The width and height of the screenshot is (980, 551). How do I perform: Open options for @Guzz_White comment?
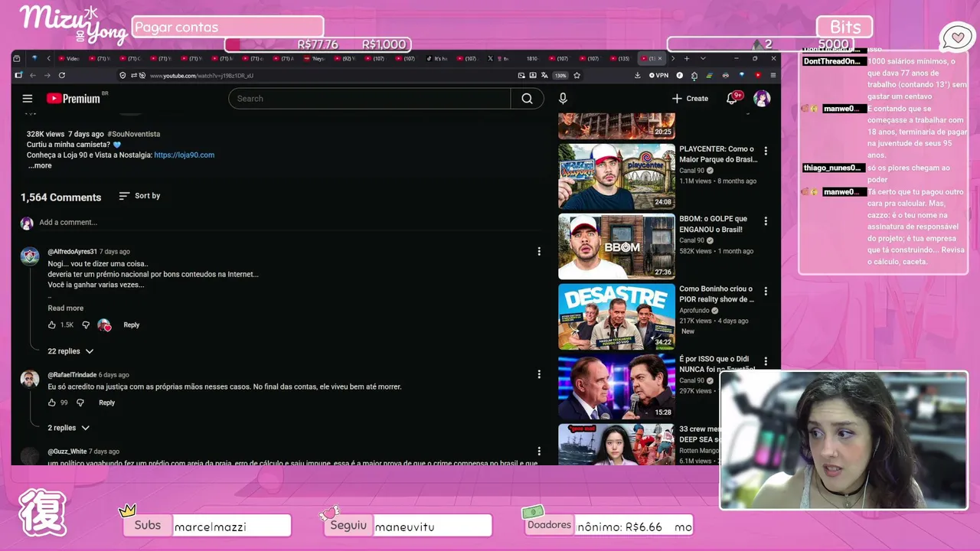(539, 452)
